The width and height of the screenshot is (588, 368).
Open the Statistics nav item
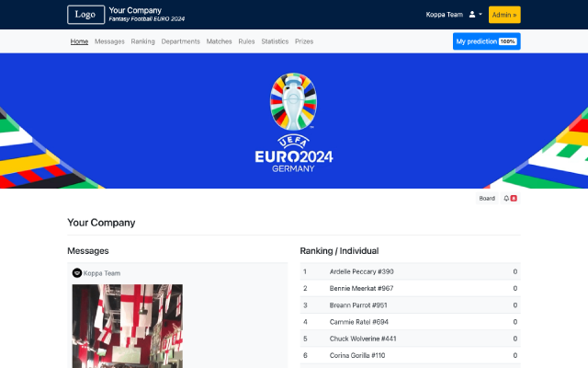[x=275, y=41]
